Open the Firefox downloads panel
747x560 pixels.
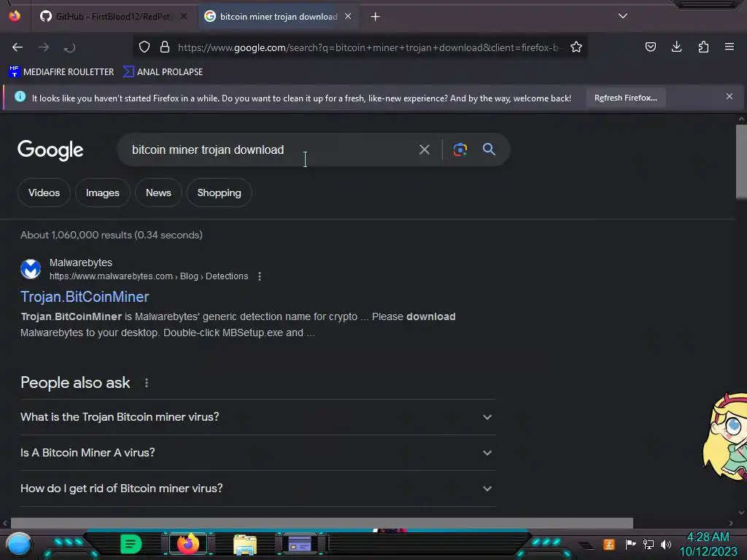click(676, 47)
